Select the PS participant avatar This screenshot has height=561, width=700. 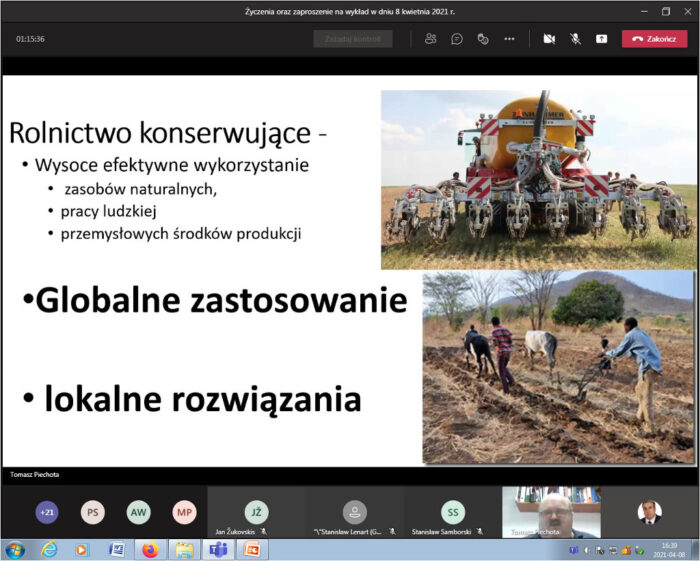coord(92,512)
